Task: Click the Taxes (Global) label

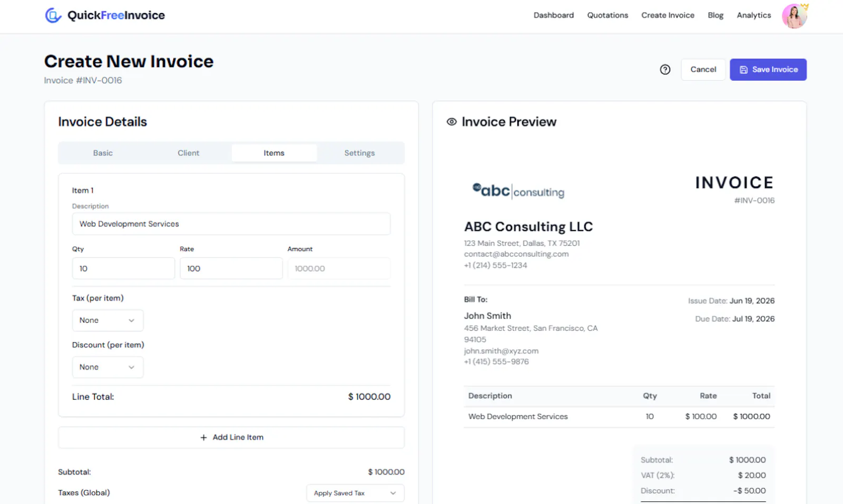Action: click(84, 493)
